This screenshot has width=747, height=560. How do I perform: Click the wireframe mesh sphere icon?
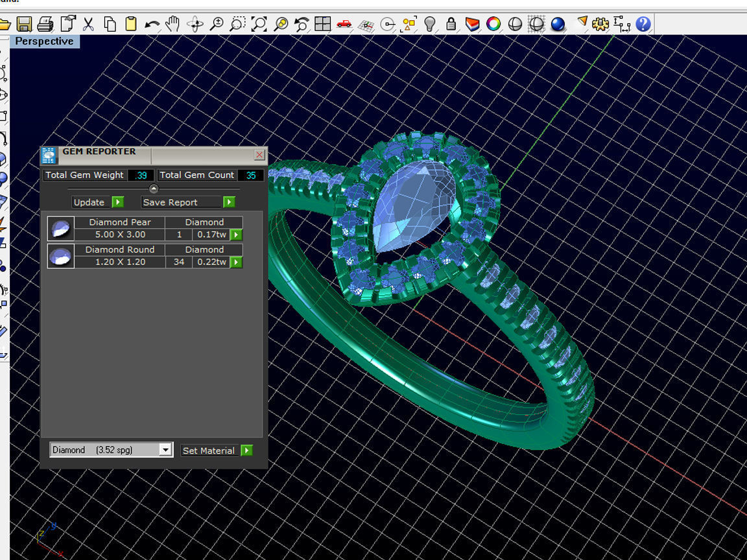point(536,24)
